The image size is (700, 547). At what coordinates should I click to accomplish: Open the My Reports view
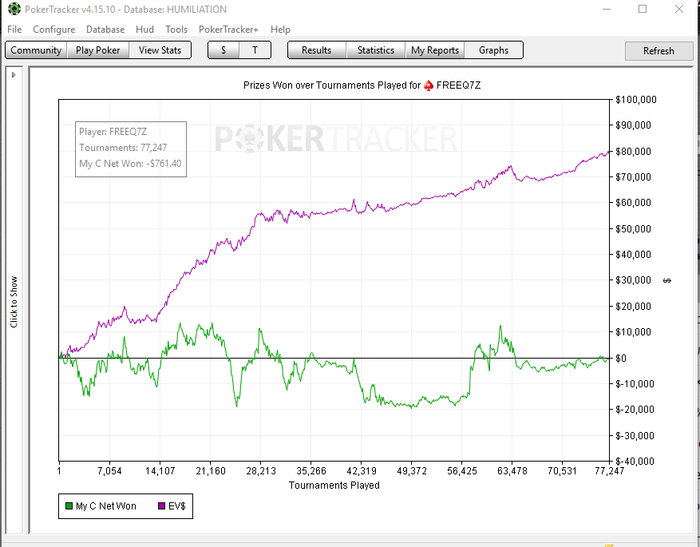pos(435,50)
